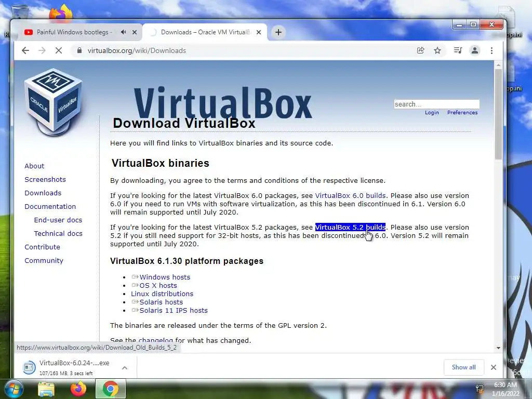
Task: Open the Windows Start menu
Action: [x=14, y=389]
